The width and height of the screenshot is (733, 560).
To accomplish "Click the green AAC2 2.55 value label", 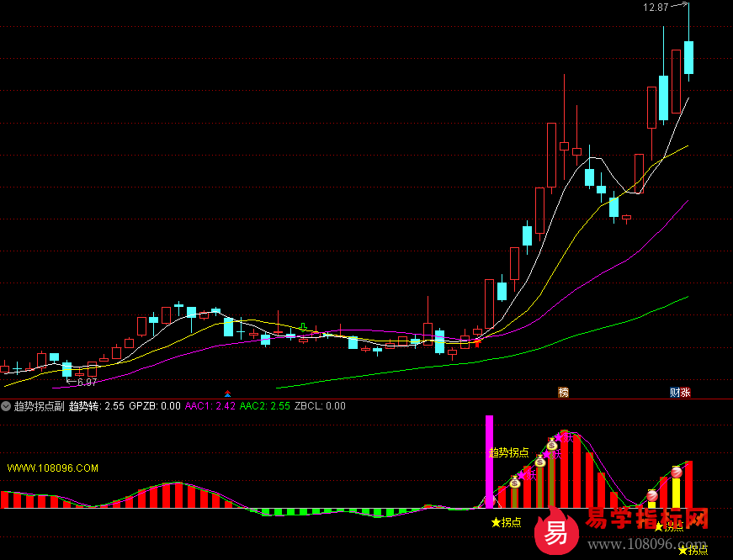I will click(x=264, y=406).
